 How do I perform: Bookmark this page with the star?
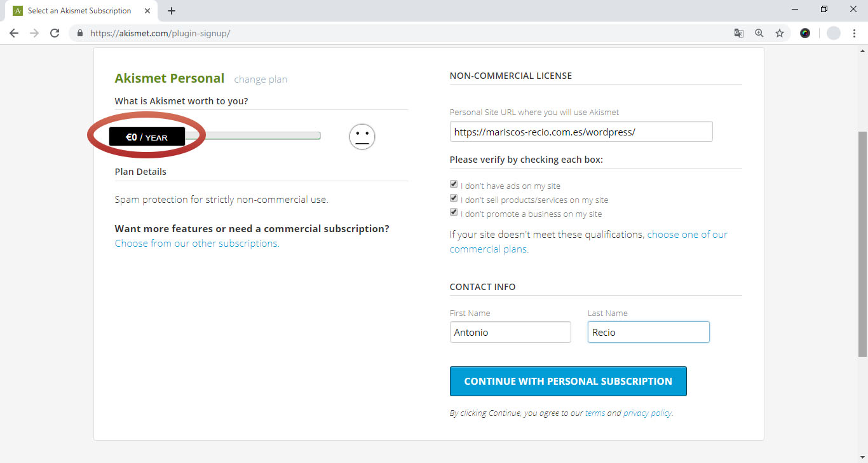[780, 33]
